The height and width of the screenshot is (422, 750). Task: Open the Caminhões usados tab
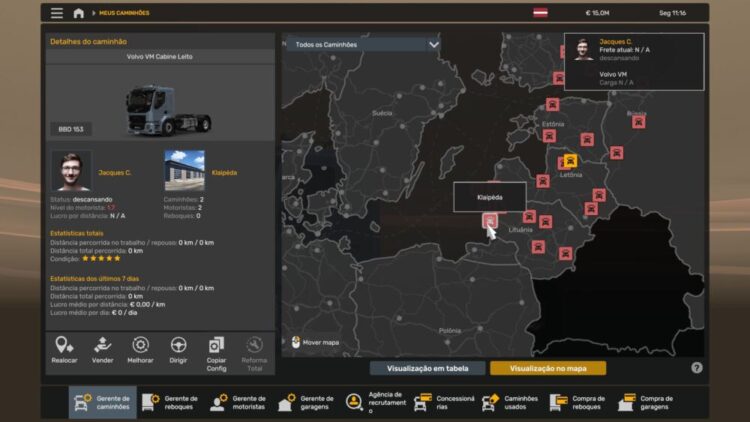511,402
